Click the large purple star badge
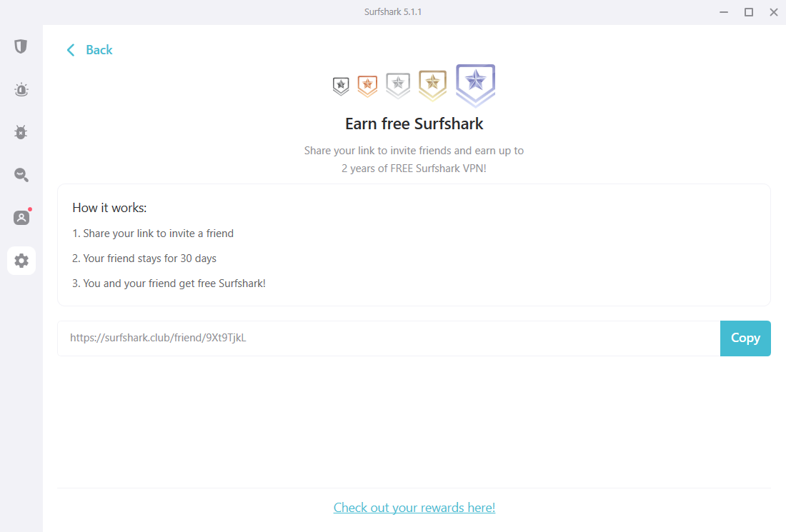The width and height of the screenshot is (786, 532). [x=475, y=85]
